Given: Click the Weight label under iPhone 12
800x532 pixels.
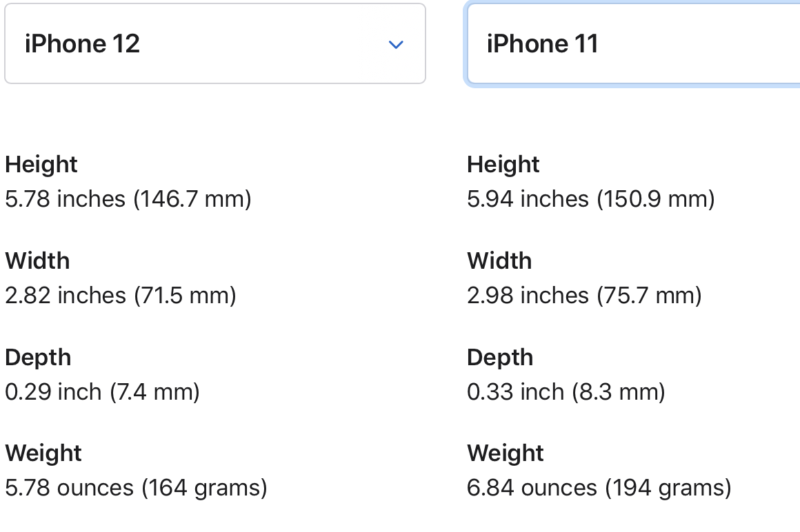Looking at the screenshot, I should click(x=43, y=453).
